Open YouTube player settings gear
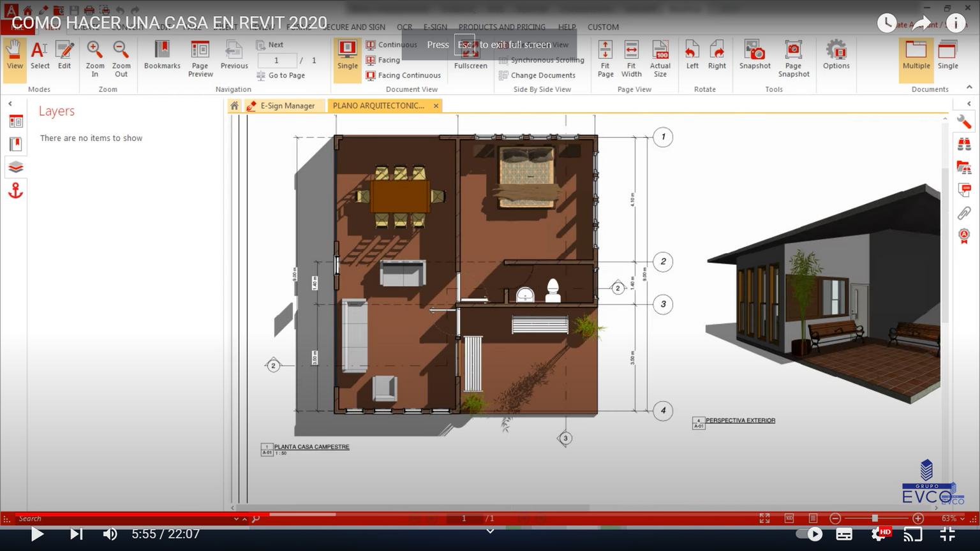 tap(880, 534)
